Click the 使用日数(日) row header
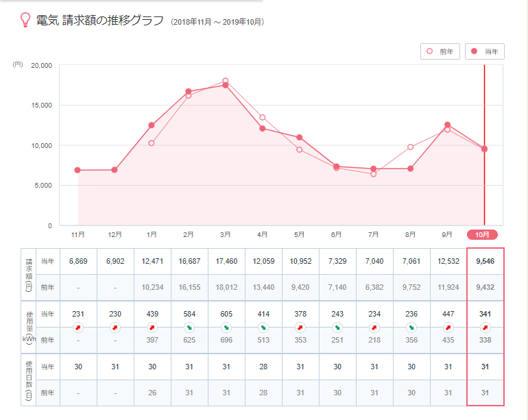Image resolution: width=528 pixels, height=420 pixels. pyautogui.click(x=29, y=380)
